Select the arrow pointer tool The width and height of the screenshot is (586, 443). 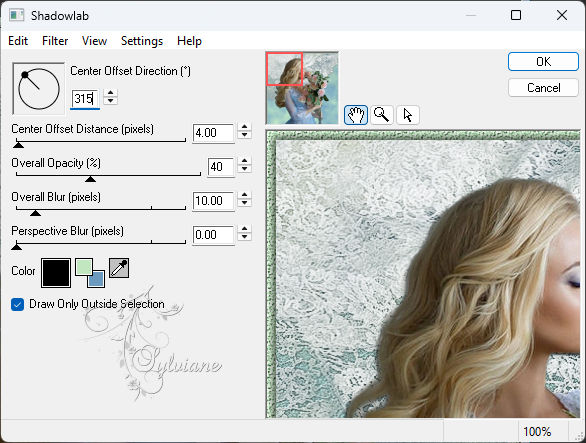click(x=408, y=115)
